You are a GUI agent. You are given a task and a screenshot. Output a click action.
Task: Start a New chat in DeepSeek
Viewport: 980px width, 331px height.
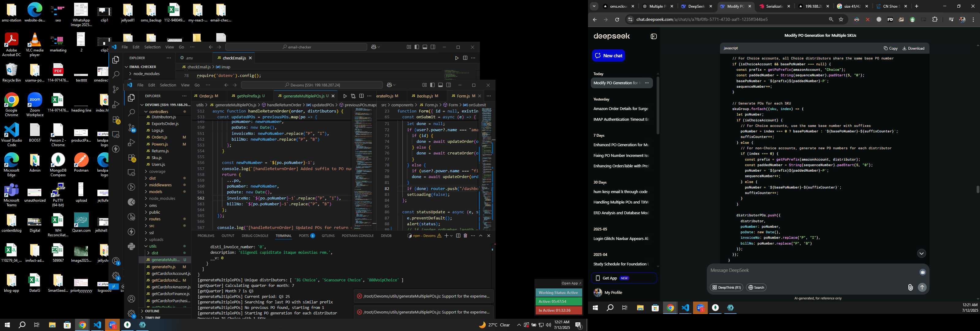(608, 55)
